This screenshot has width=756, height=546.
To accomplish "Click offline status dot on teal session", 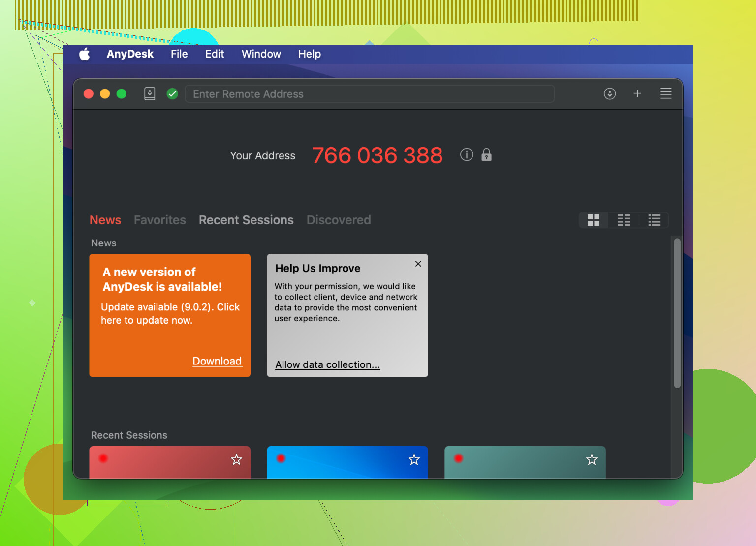I will pyautogui.click(x=459, y=458).
